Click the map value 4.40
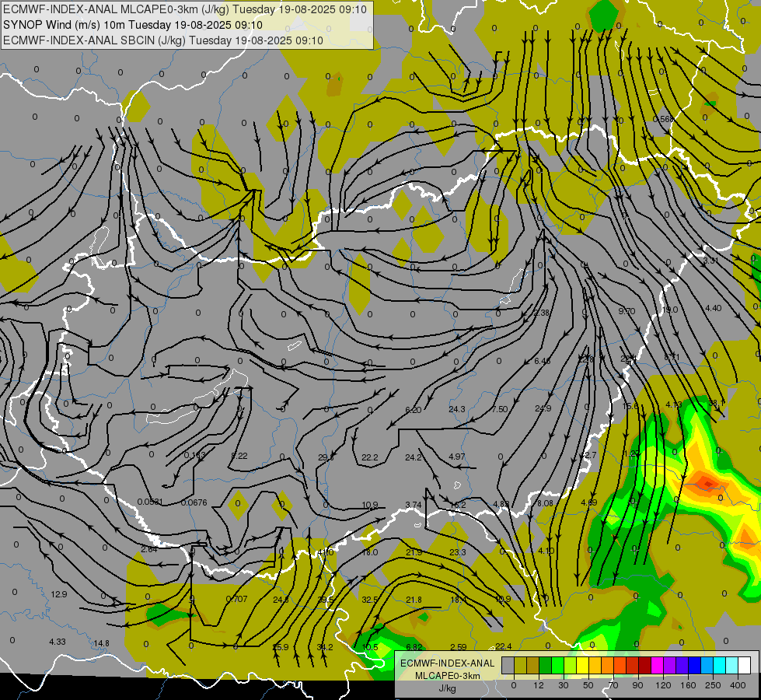Image resolution: width=761 pixels, height=700 pixels. (x=714, y=308)
